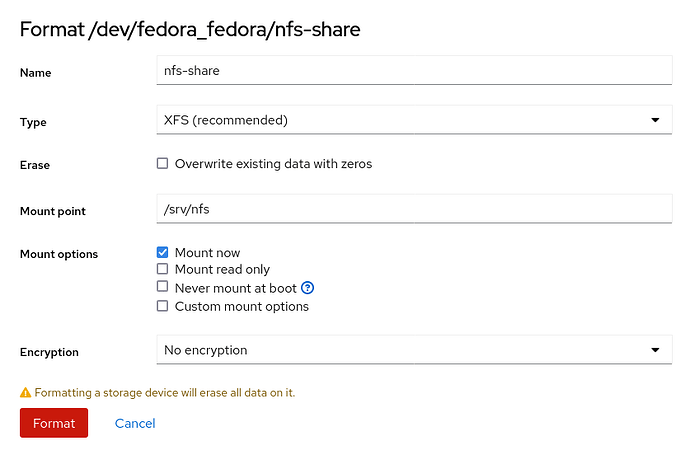This screenshot has width=690, height=455.
Task: Tick the Never mount at boot checkbox
Action: click(x=163, y=288)
